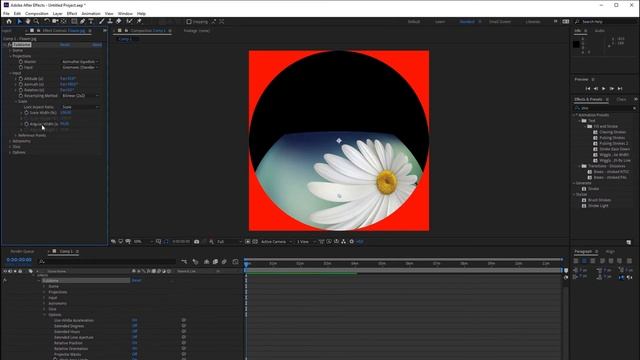Click the Frame Blending icon in timeline
This screenshot has width=640, height=360.
(215, 262)
